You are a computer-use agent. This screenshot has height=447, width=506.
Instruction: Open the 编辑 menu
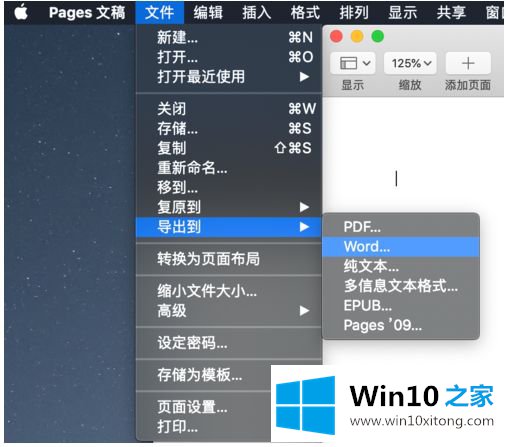[208, 12]
